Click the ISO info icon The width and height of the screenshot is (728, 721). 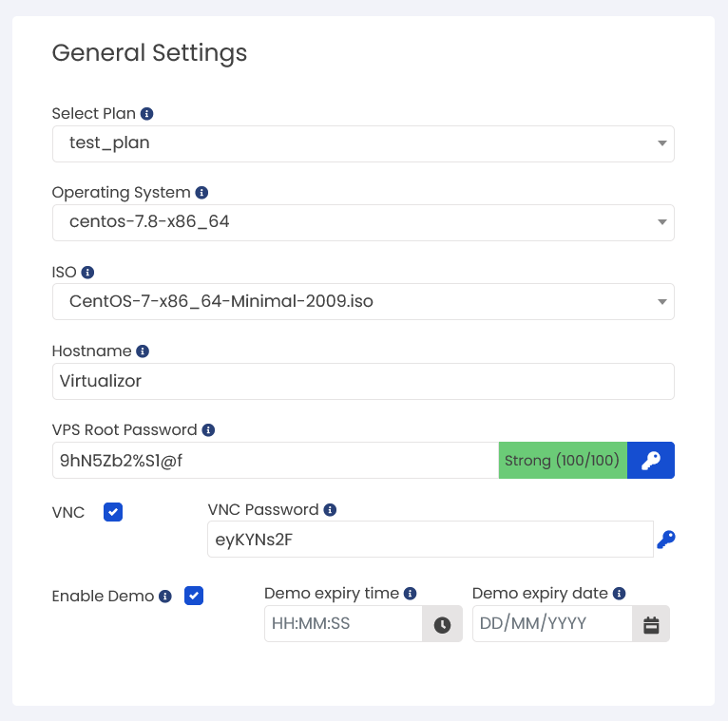click(x=87, y=273)
